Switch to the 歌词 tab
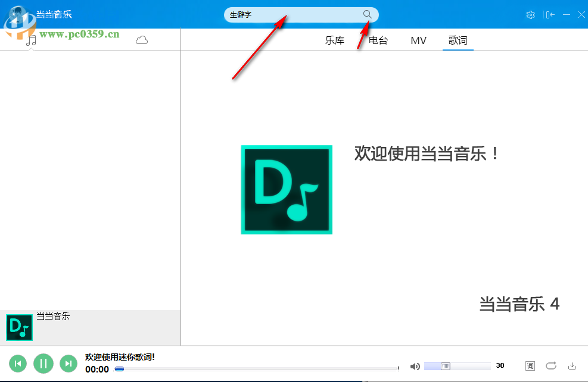Viewport: 588px width, 382px height. (458, 40)
